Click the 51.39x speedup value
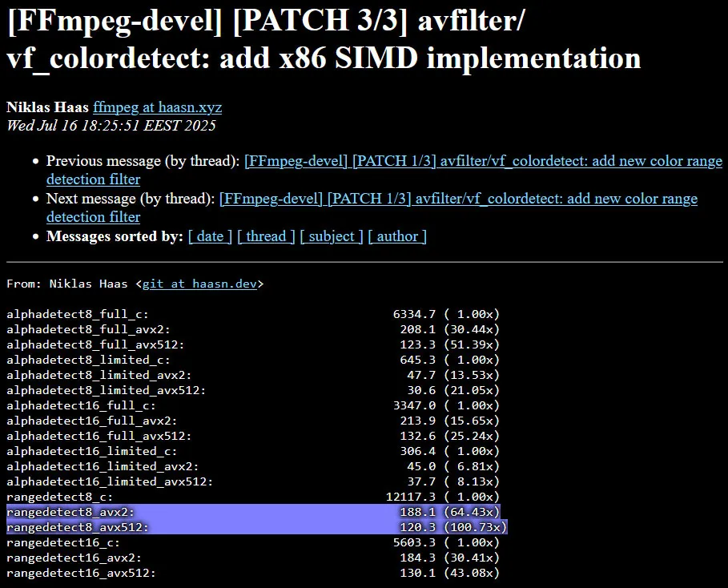 click(x=472, y=344)
